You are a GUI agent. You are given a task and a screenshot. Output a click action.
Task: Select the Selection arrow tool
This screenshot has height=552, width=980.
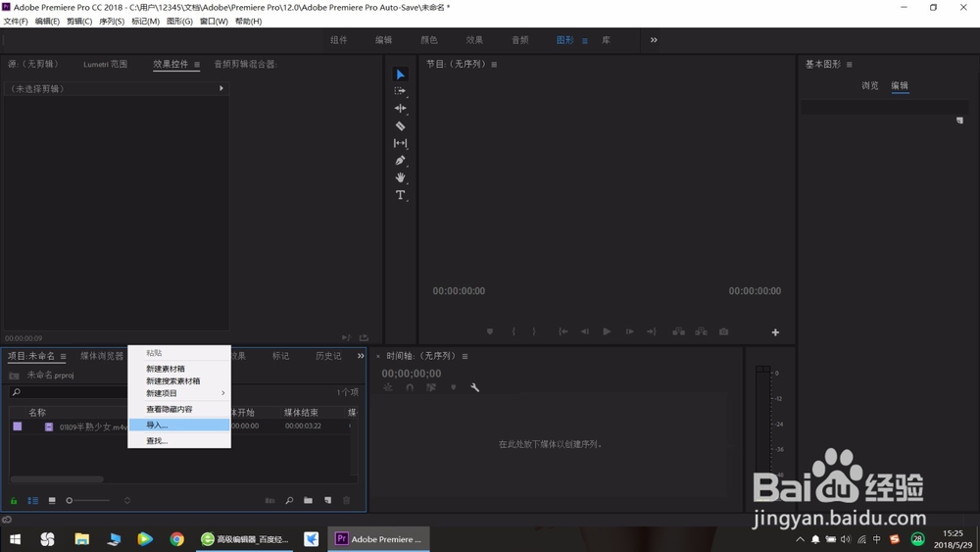coord(400,75)
